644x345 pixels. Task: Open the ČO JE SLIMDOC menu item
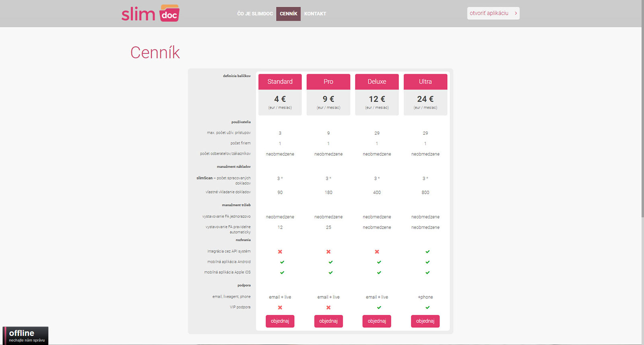pyautogui.click(x=255, y=14)
